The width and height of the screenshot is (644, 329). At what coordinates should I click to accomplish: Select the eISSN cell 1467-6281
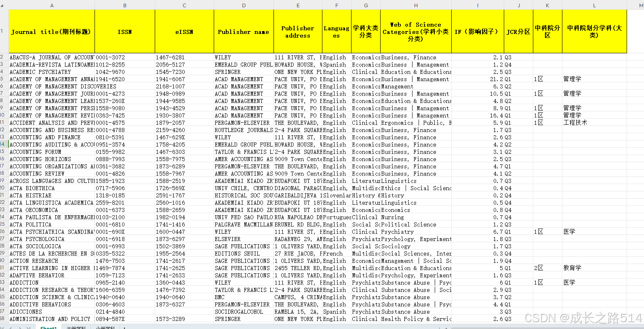tap(184, 57)
